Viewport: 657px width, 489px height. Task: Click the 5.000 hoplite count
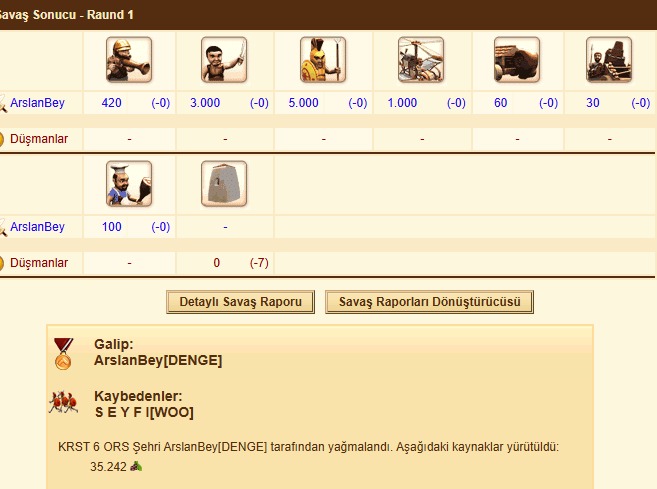point(303,103)
